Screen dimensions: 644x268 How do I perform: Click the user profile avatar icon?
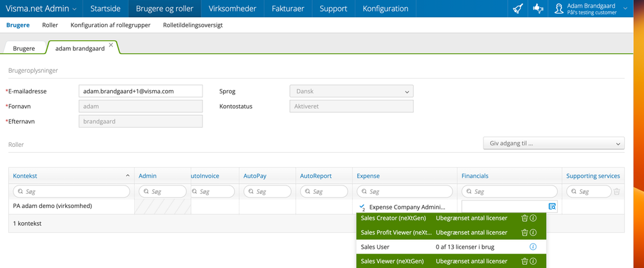558,8
